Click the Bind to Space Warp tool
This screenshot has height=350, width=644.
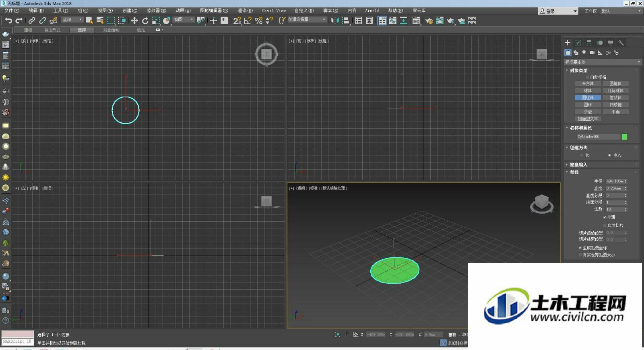[53, 21]
